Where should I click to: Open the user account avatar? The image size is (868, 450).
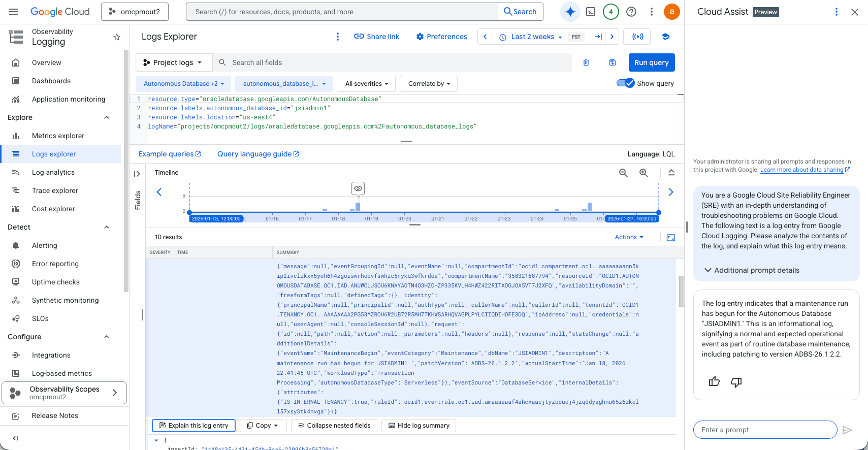[672, 12]
